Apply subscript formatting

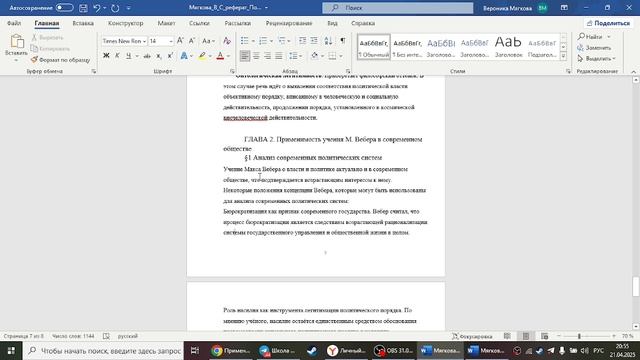pos(159,56)
